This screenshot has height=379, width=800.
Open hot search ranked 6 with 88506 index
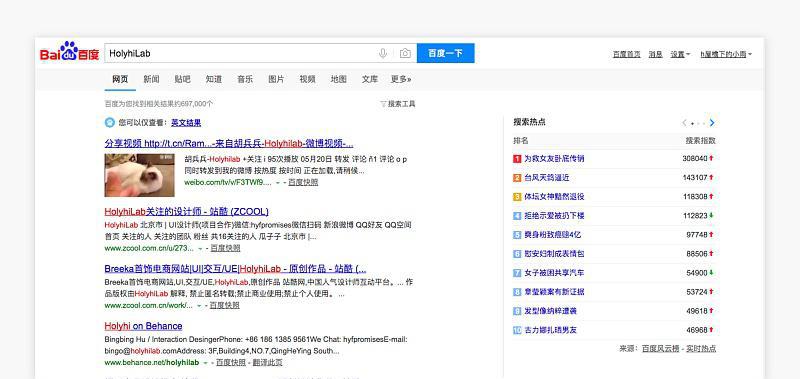(554, 254)
